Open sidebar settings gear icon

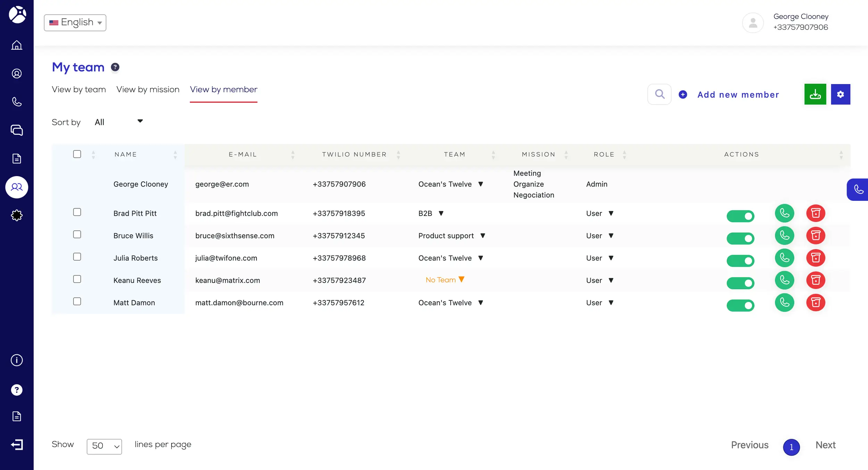(17, 215)
